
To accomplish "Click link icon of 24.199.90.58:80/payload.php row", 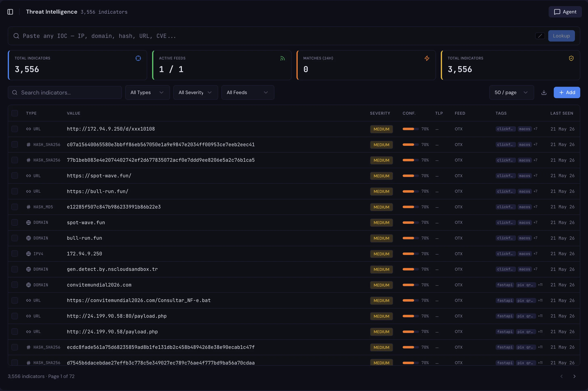I will point(29,316).
